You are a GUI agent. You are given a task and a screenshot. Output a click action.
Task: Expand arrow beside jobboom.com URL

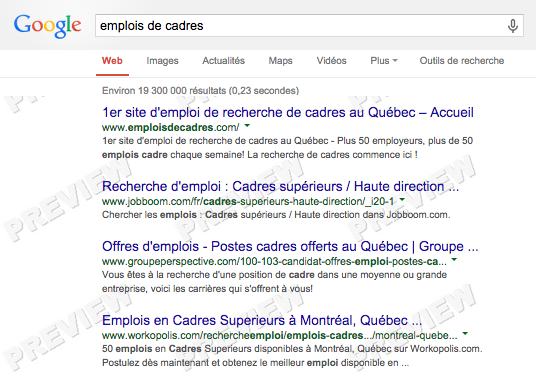tap(402, 200)
